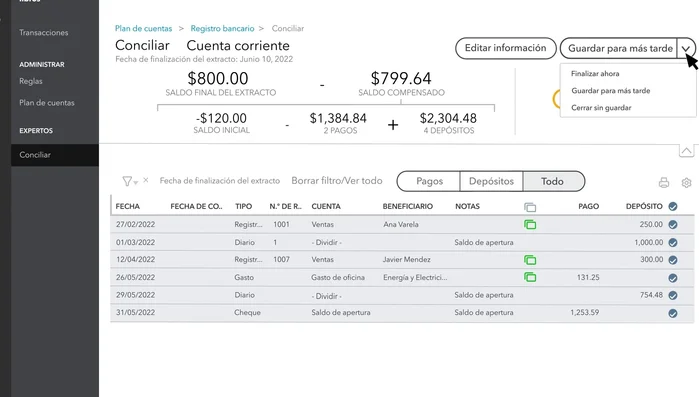Follow the Registro bancario breadcrumb link

[222, 29]
